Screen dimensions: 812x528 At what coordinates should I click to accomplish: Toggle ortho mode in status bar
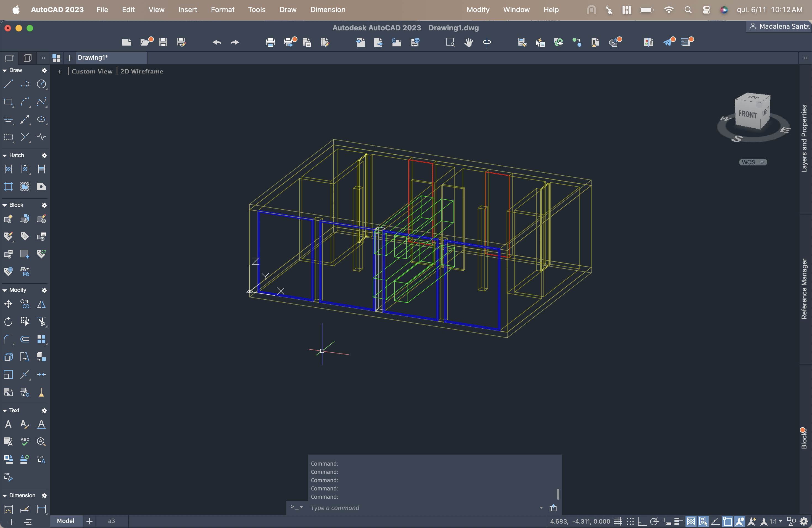pos(642,521)
